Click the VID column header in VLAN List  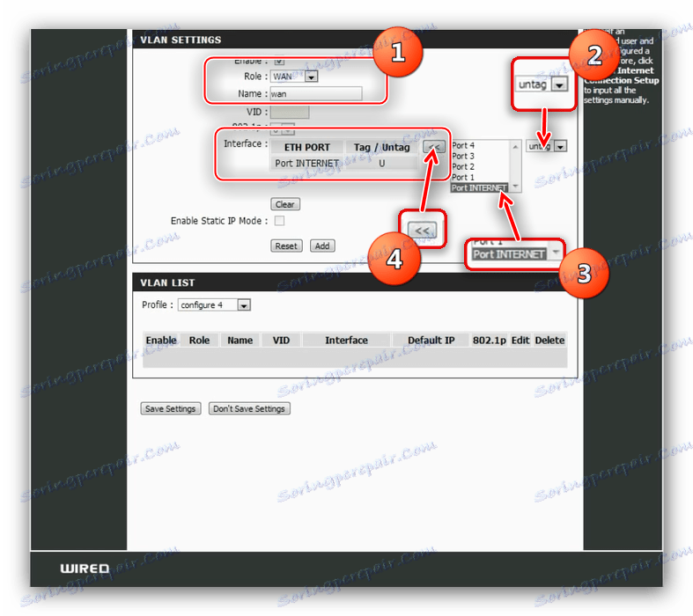point(281,340)
